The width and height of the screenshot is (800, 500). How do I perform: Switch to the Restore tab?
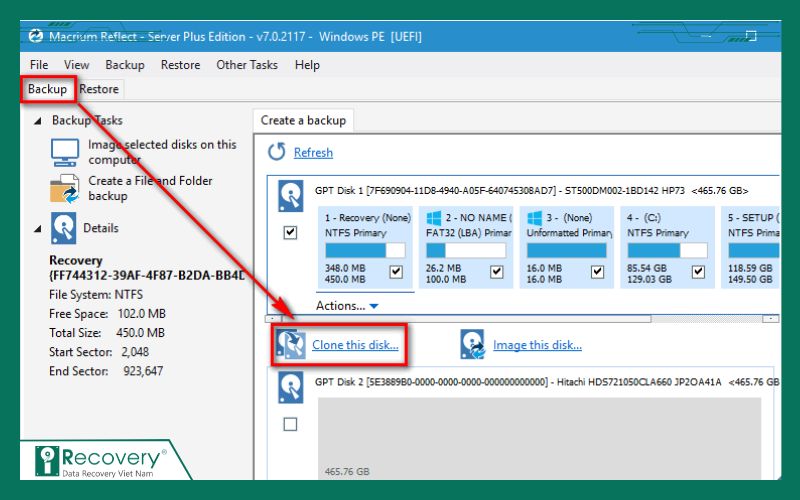99,89
